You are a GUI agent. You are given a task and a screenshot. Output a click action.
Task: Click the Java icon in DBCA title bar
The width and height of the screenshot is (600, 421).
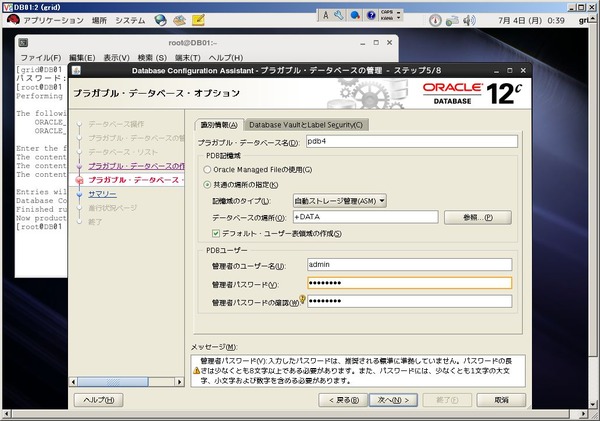[x=76, y=70]
